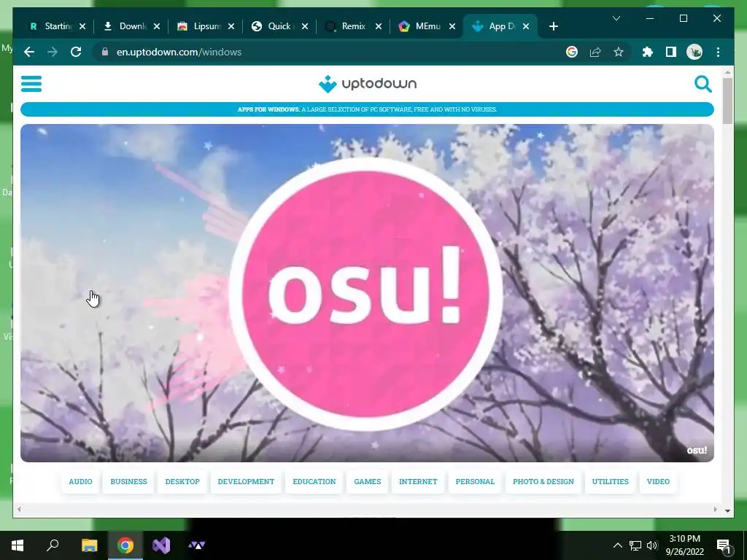Screen dimensions: 747x560
Task: Open the Extensions puzzle icon
Action: click(648, 52)
